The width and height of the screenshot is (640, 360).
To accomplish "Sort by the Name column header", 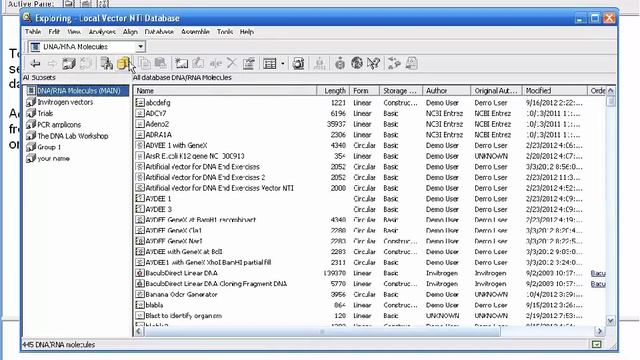I will [225, 91].
